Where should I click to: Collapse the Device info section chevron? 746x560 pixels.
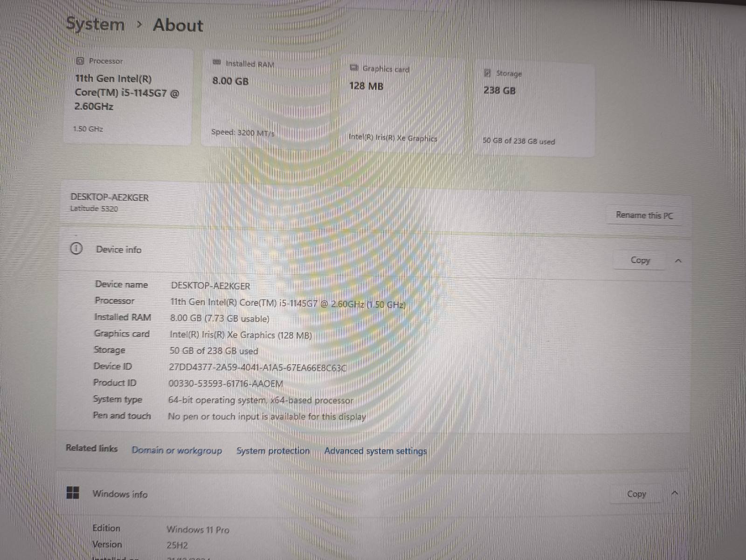pos(678,261)
